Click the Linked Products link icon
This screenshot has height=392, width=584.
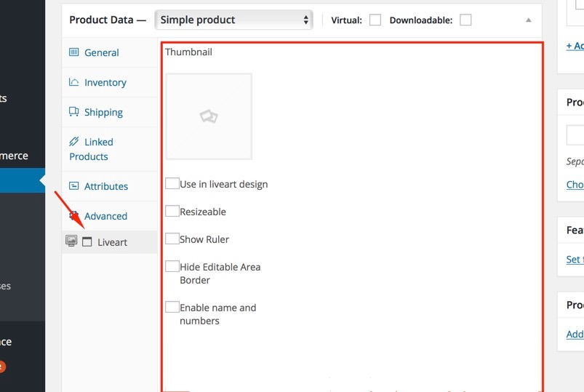point(73,142)
